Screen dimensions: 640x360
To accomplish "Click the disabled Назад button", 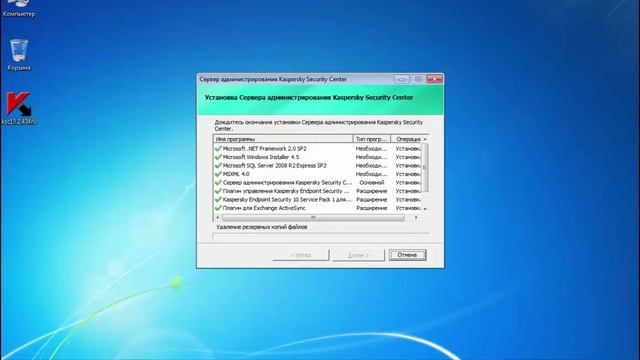I will [301, 255].
